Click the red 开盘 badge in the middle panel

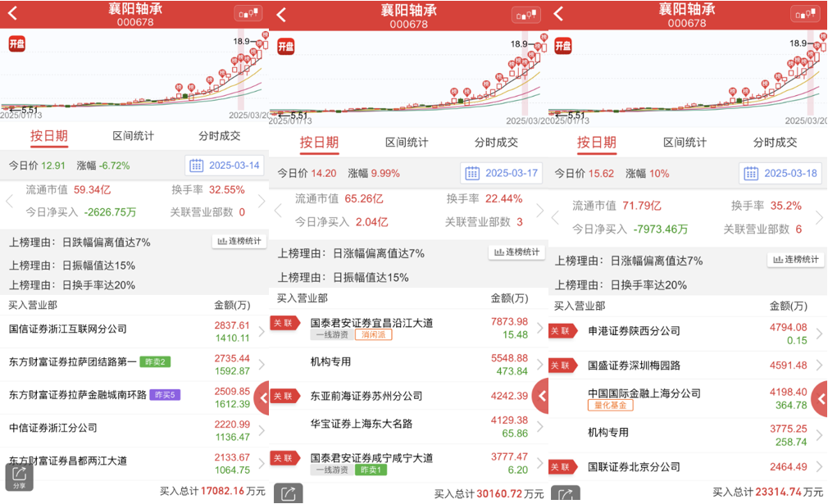[285, 47]
